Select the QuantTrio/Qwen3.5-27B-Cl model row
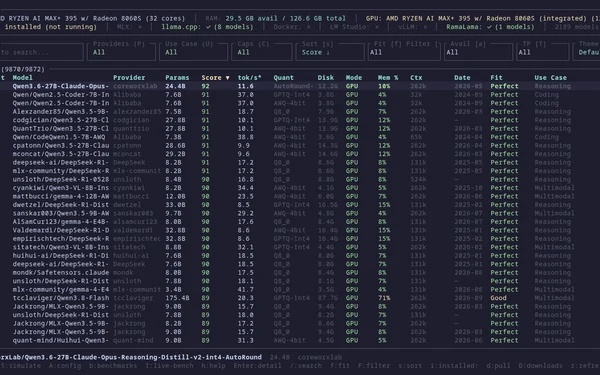This screenshot has height=375, width=600. pyautogui.click(x=300, y=129)
